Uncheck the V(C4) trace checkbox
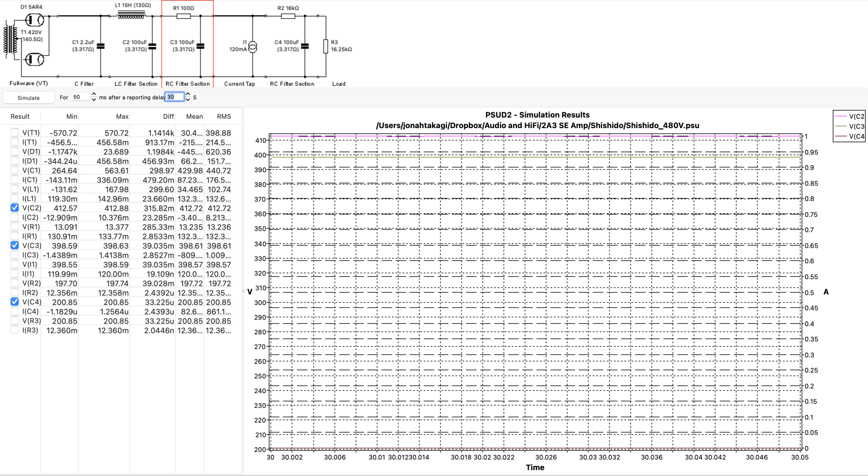This screenshot has width=868, height=476. [x=15, y=302]
